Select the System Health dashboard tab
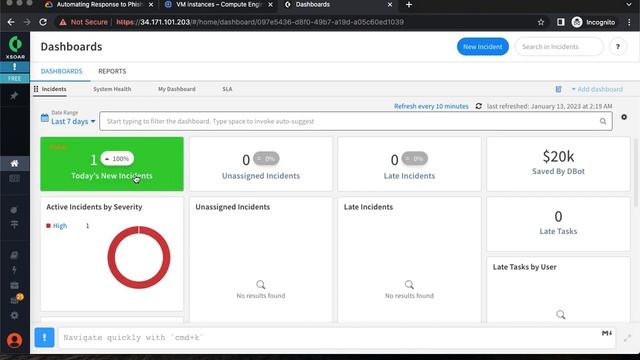 click(x=112, y=89)
